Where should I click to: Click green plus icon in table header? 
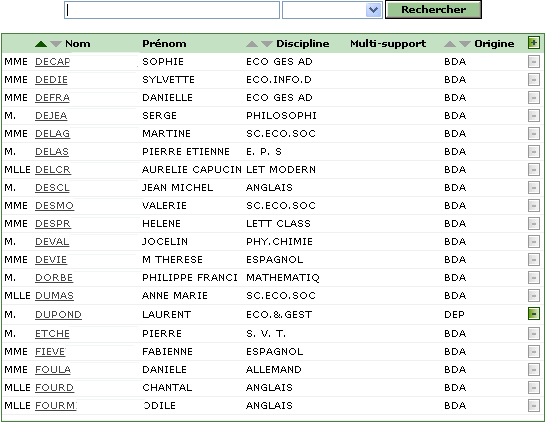point(534,43)
